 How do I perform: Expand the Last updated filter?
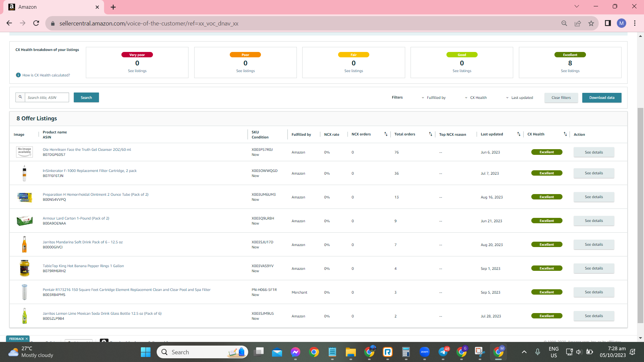coord(520,98)
